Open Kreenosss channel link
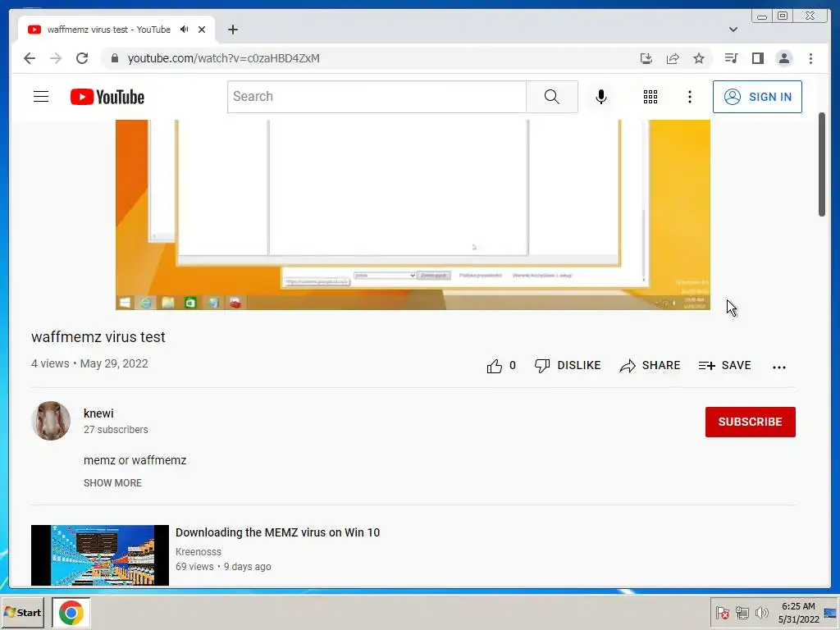The width and height of the screenshot is (840, 630). coord(199,551)
